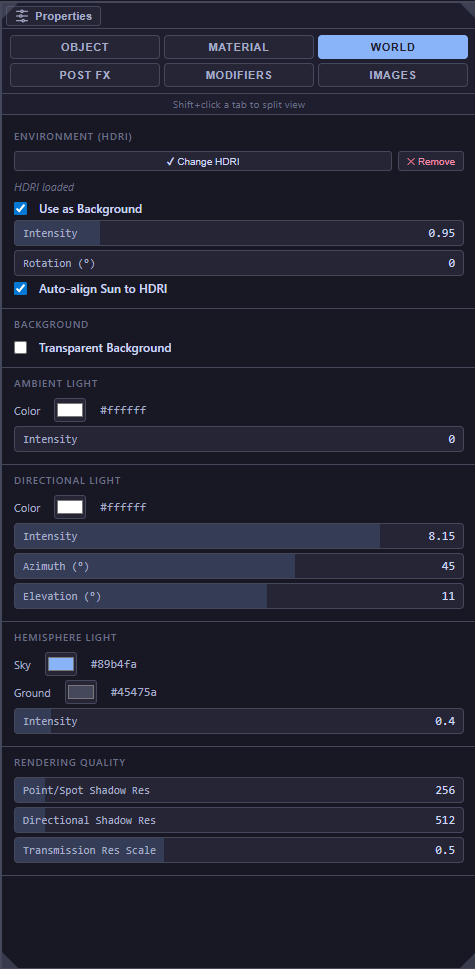The width and height of the screenshot is (475, 969).
Task: Click the Point/Spot Shadow Res slider
Action: (x=238, y=790)
